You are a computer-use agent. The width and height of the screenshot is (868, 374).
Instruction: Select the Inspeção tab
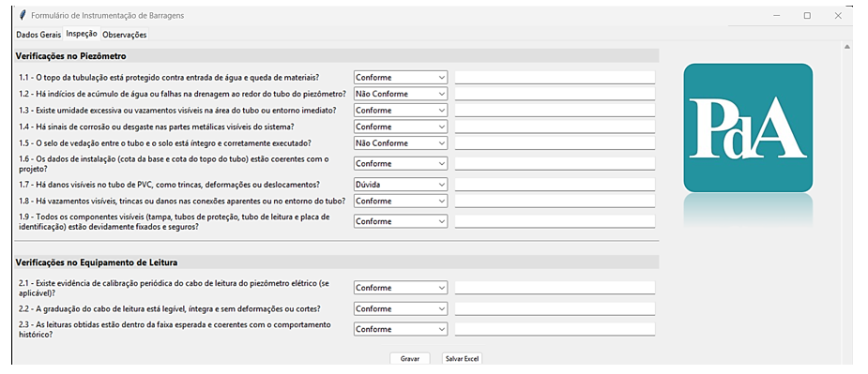(82, 34)
